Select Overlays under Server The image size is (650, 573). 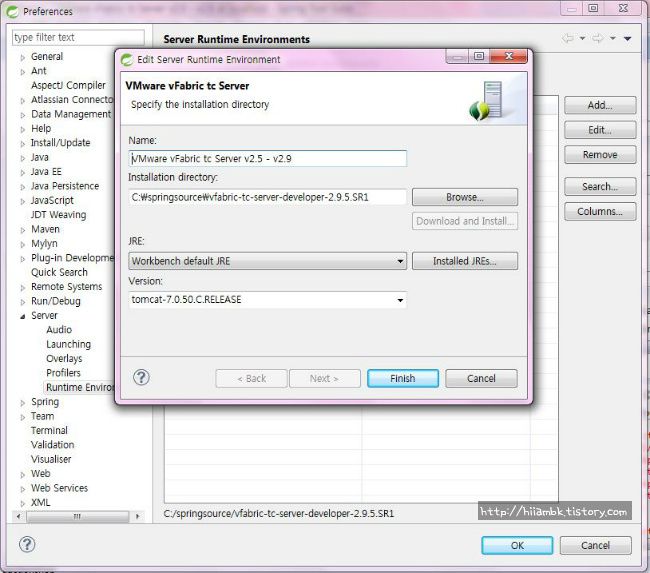[x=64, y=359]
